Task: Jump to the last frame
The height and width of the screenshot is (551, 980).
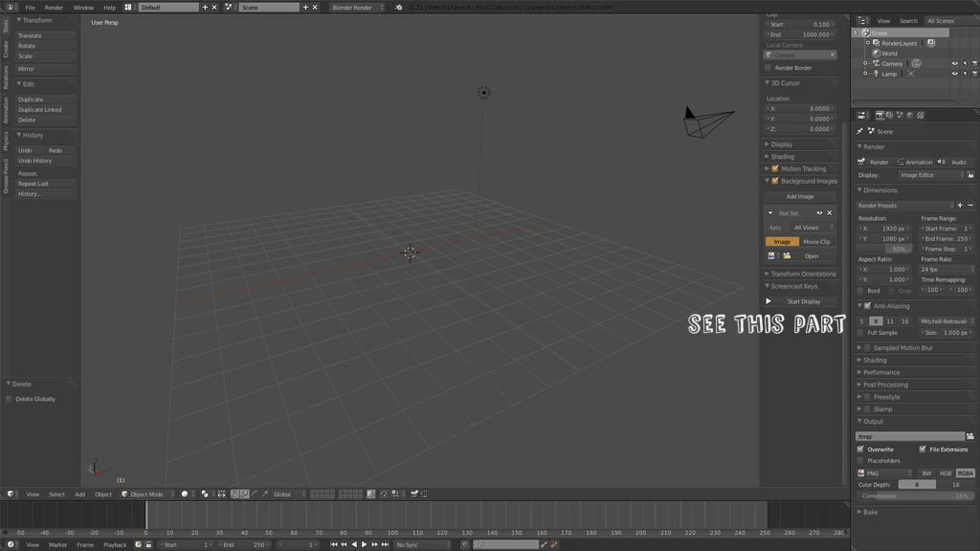Action: tap(385, 544)
